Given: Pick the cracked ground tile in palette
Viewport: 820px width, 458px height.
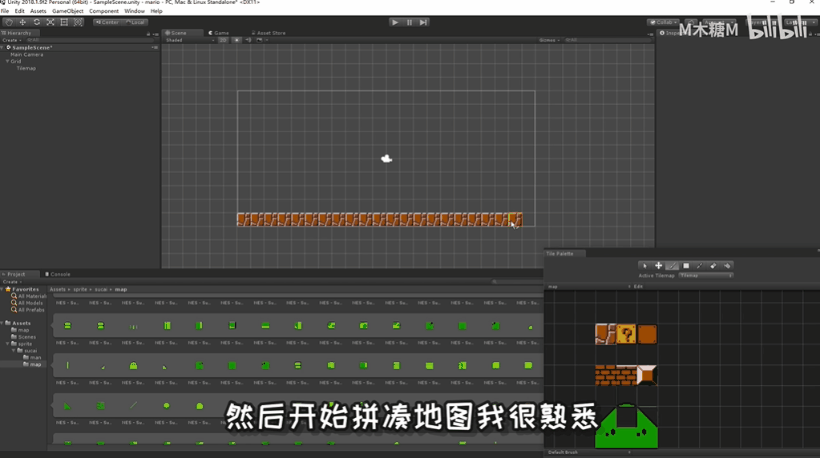Looking at the screenshot, I should (x=606, y=334).
